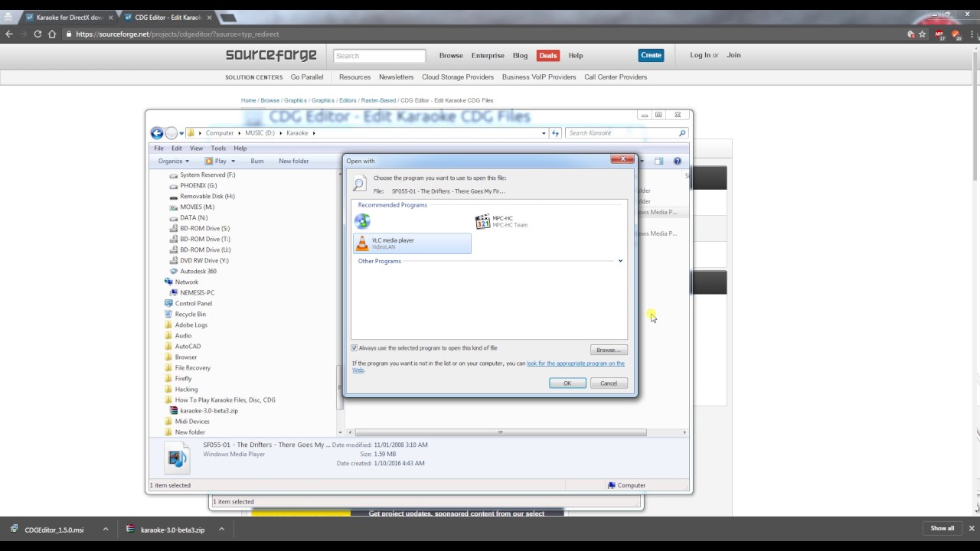
Task: Click Computer icon in Explorer status bar
Action: point(612,485)
